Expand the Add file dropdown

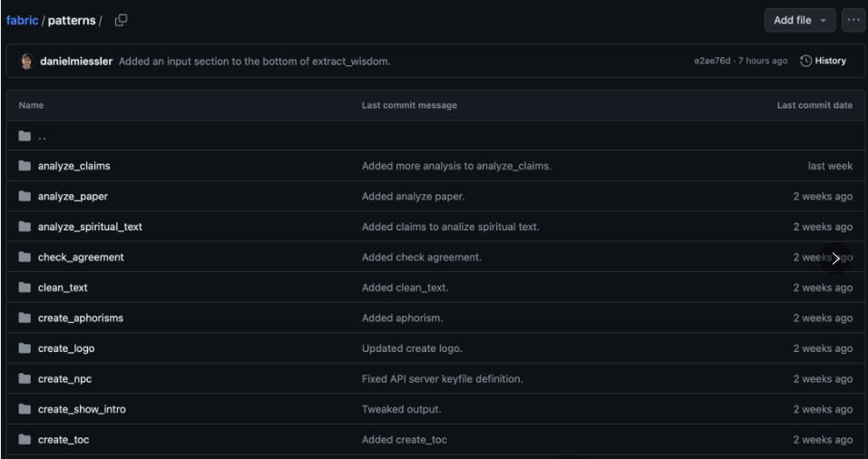(x=800, y=21)
